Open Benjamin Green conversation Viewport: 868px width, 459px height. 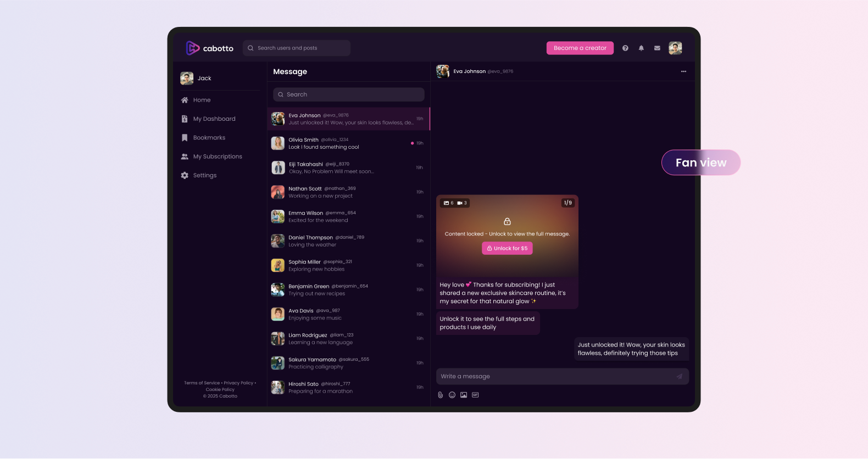348,290
